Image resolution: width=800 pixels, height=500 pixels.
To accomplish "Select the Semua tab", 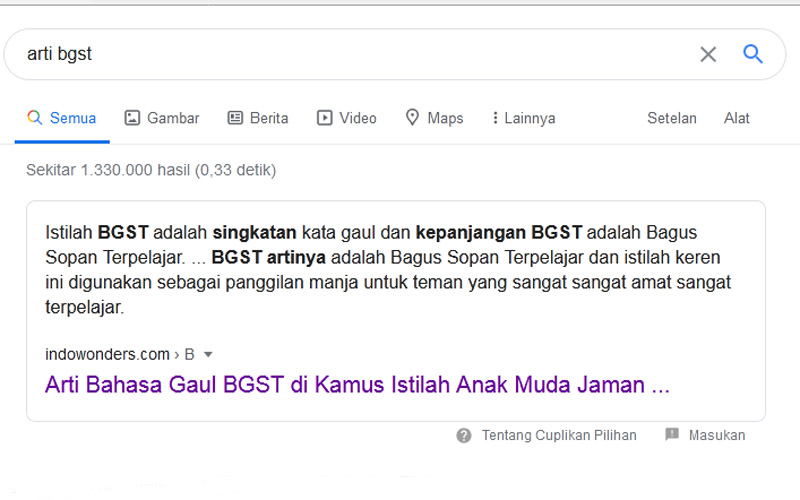I will point(62,118).
